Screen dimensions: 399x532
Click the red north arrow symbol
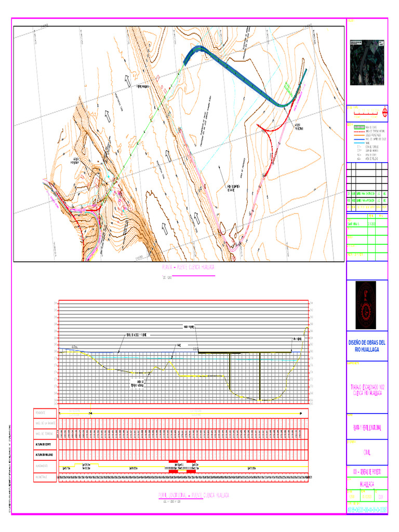(x=384, y=112)
